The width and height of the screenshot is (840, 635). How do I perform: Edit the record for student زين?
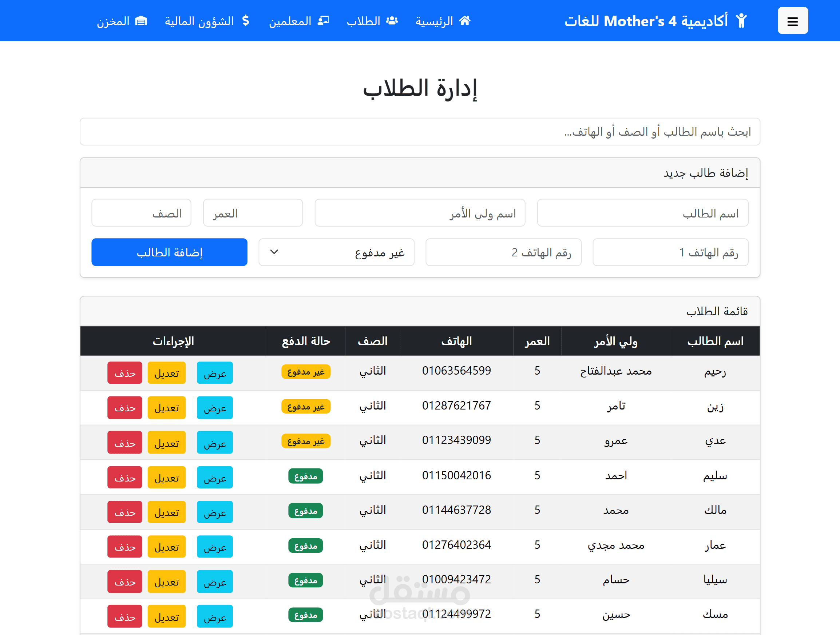[x=166, y=408]
